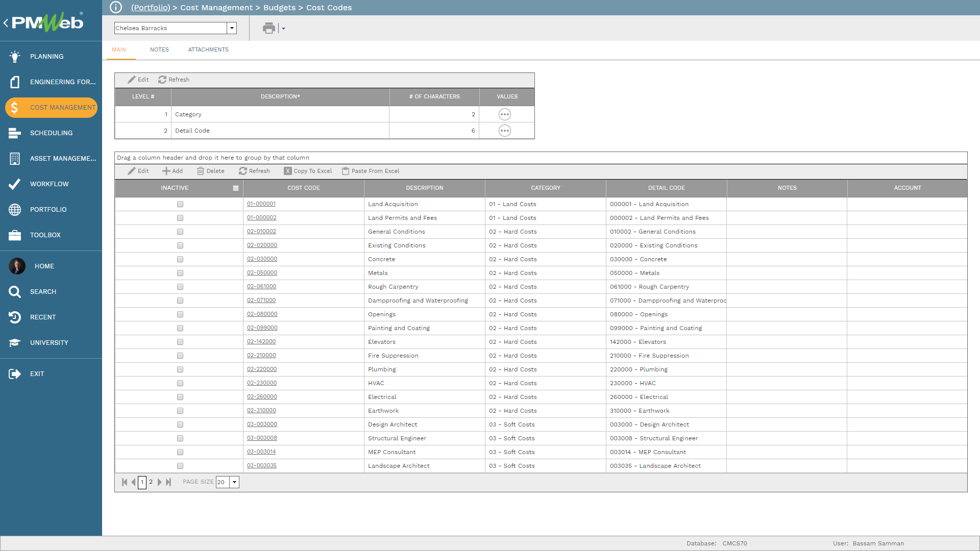The width and height of the screenshot is (980, 551).
Task: Open cost code 02-030000 link
Action: (x=262, y=259)
